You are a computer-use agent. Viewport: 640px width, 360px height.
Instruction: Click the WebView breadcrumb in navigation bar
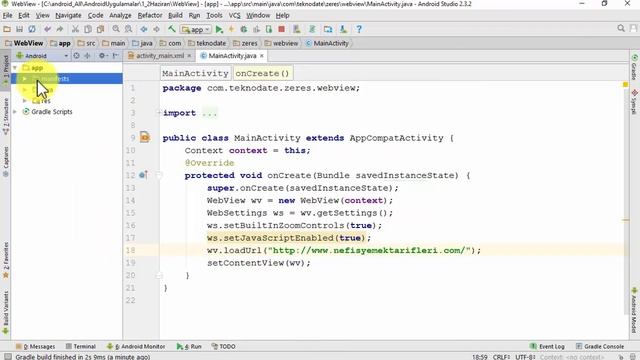[24, 43]
